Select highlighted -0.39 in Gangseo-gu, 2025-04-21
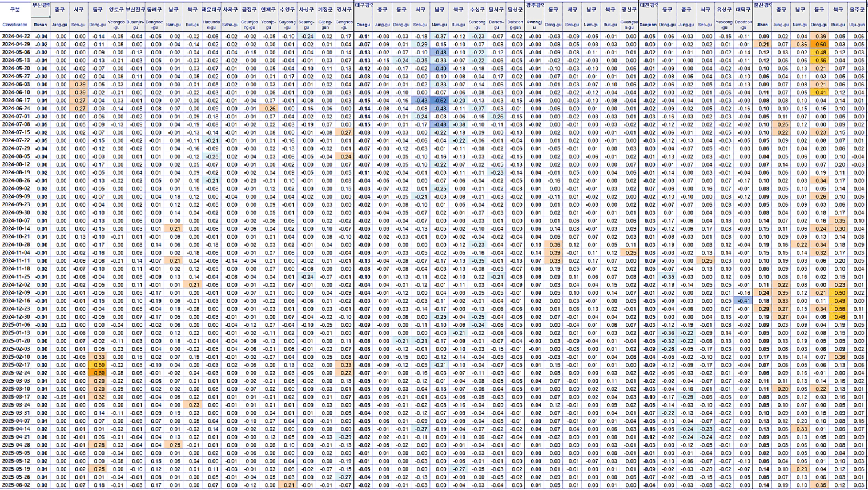 pyautogui.click(x=344, y=436)
